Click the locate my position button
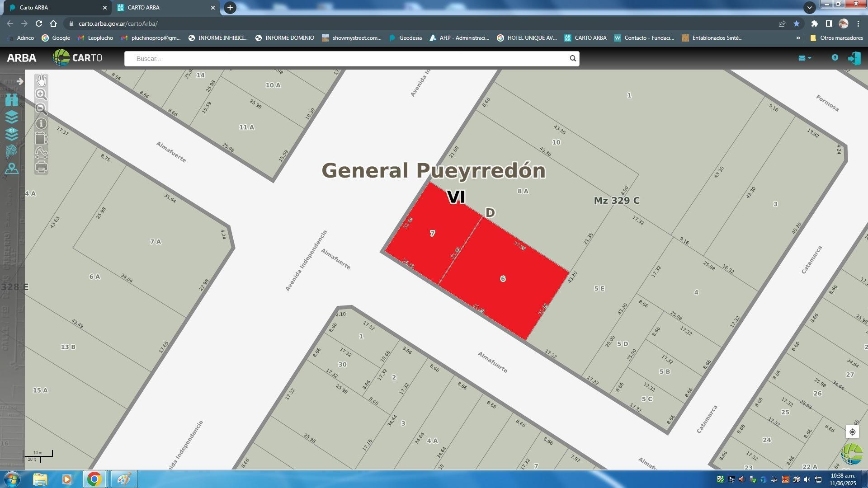 click(x=852, y=432)
